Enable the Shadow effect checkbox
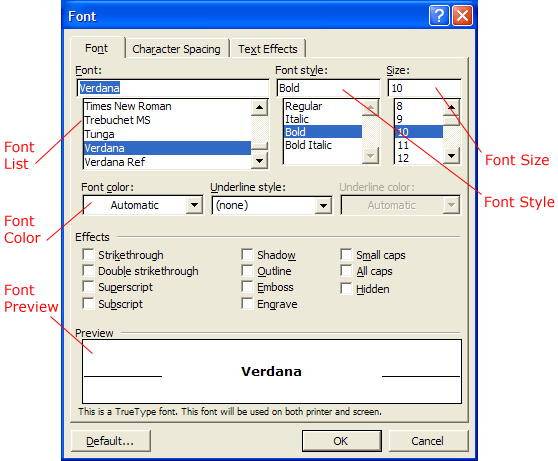Image resolution: width=558 pixels, height=461 pixels. 247,255
